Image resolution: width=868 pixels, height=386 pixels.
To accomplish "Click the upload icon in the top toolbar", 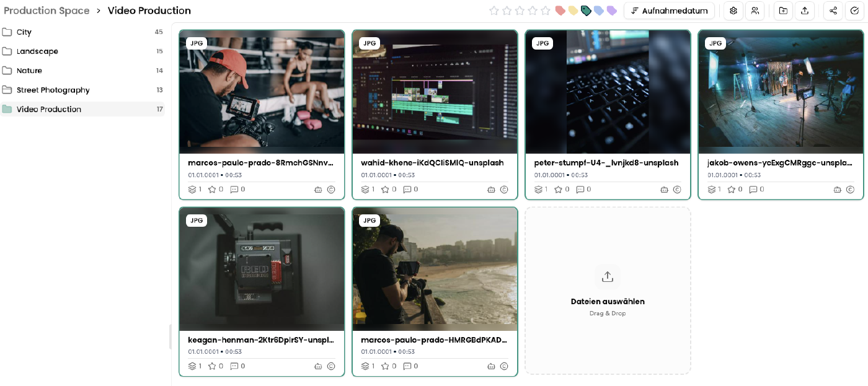I will pos(805,11).
